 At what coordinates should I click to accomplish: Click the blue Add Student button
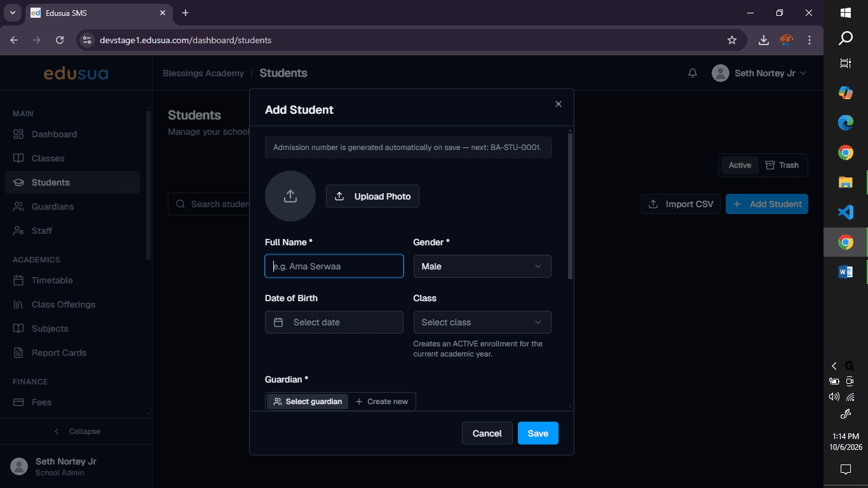tap(767, 204)
